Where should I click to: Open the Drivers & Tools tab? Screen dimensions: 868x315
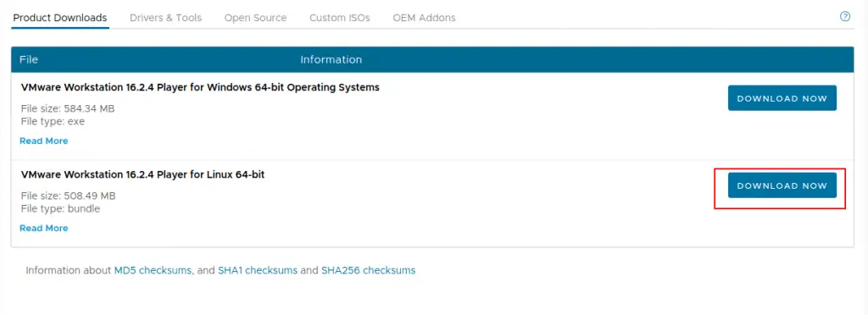(165, 18)
